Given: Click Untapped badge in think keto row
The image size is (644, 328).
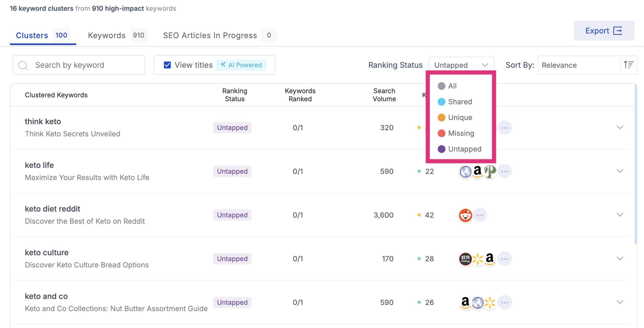Looking at the screenshot, I should pyautogui.click(x=232, y=128).
